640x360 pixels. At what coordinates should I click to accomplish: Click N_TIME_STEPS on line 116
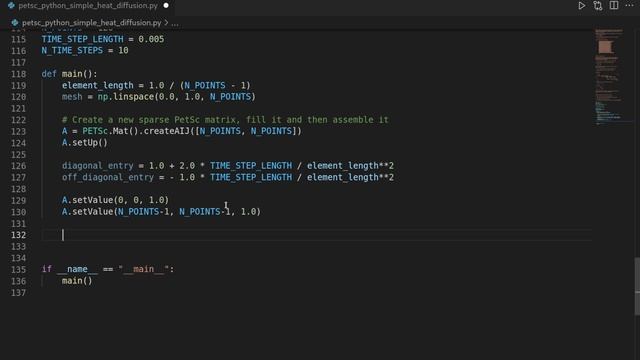tap(72, 51)
